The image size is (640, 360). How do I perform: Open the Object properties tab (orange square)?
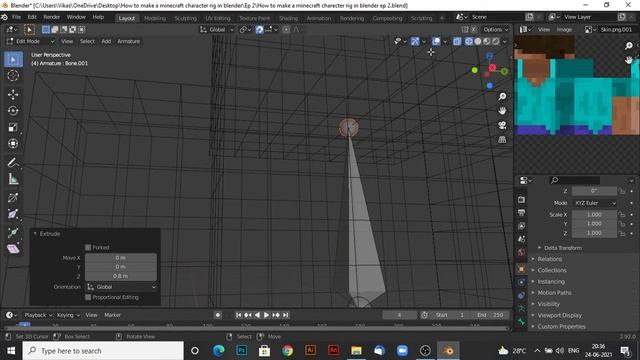521,269
